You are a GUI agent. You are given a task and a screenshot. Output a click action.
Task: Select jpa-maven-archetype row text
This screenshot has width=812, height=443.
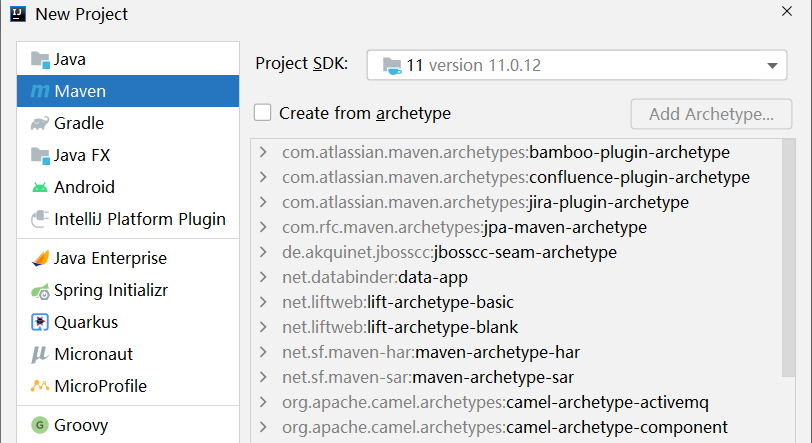pos(465,227)
